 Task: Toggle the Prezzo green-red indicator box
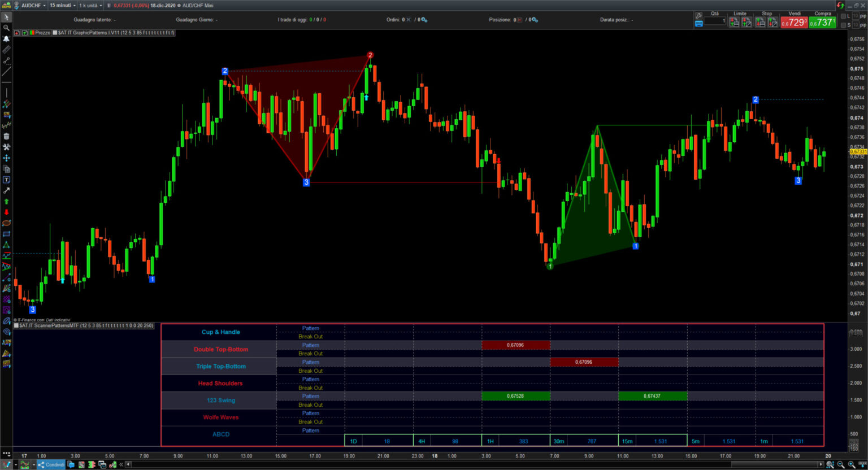(32, 33)
